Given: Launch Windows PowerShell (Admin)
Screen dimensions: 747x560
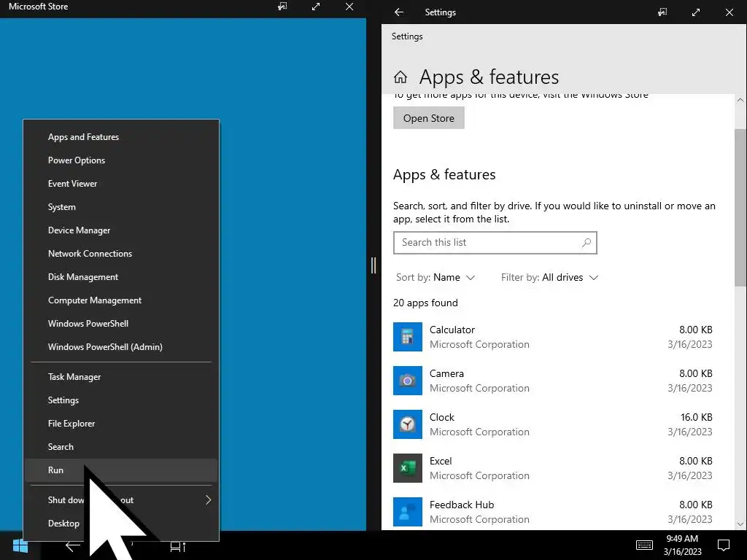Looking at the screenshot, I should [x=122, y=347].
